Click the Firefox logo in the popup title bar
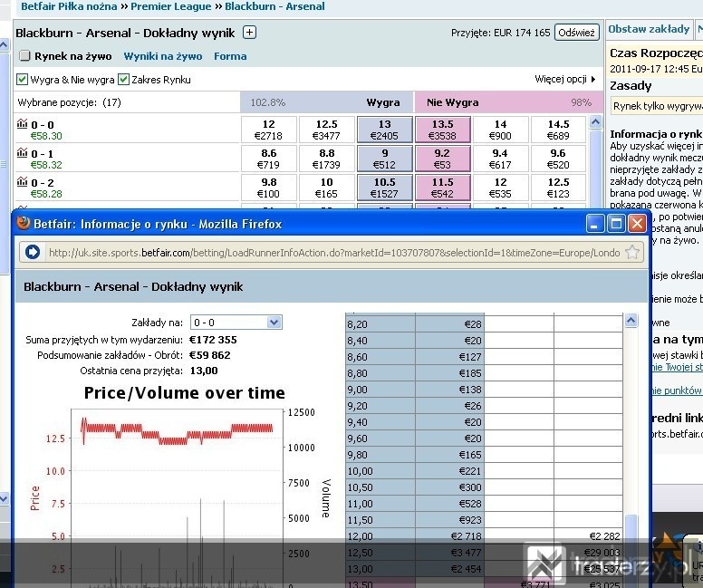 [x=24, y=223]
